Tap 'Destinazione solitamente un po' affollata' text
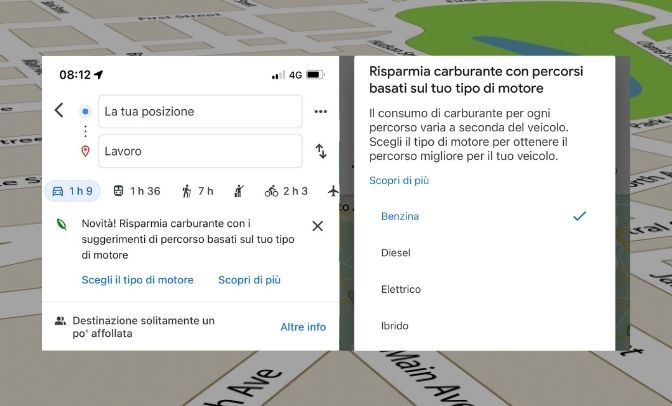Screen dimensions: 672x406 144,327
